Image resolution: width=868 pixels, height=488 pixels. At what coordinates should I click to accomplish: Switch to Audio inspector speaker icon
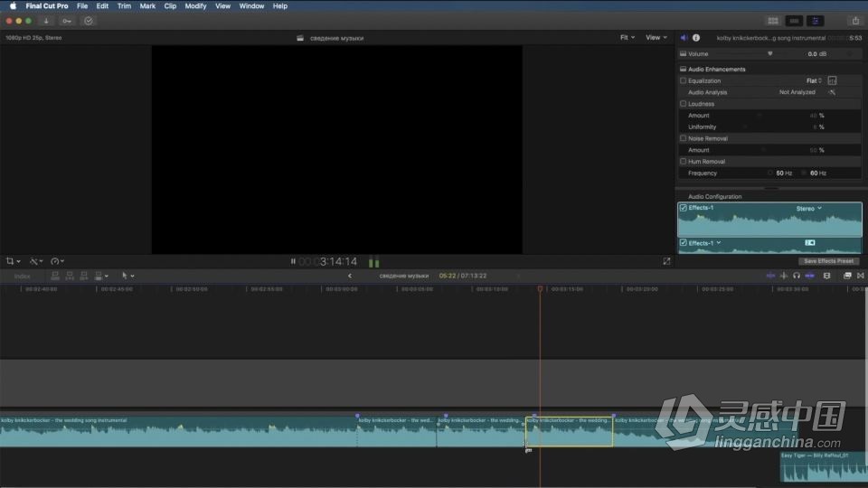pyautogui.click(x=684, y=38)
